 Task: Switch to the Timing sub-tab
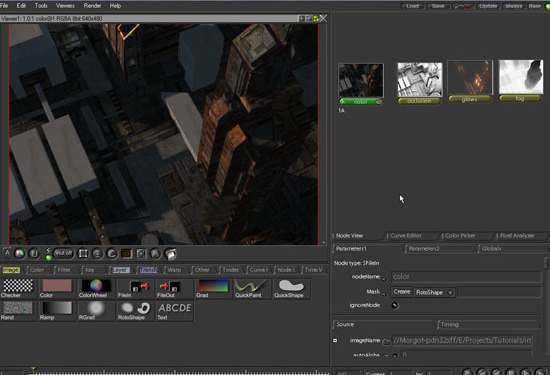(x=450, y=324)
